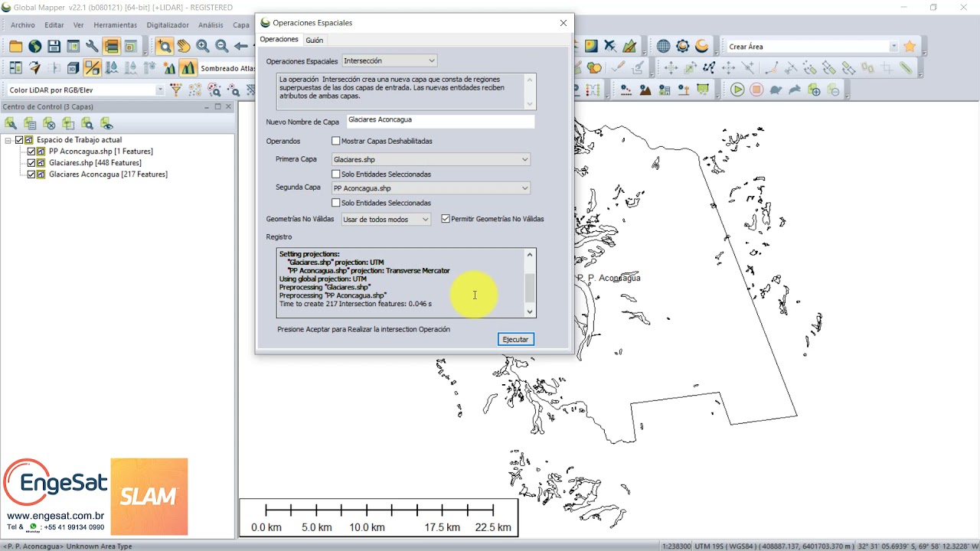The image size is (980, 551).
Task: Click the gold star favorites icon
Action: click(910, 47)
